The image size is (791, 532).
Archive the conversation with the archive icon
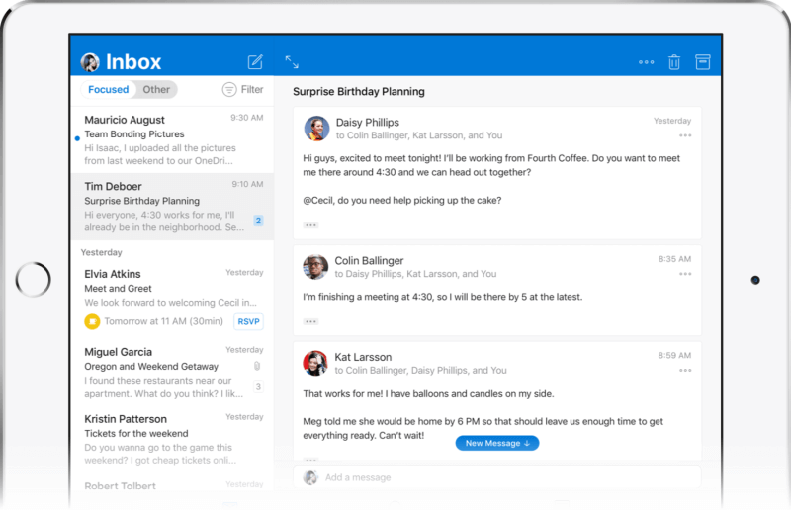[x=703, y=62]
